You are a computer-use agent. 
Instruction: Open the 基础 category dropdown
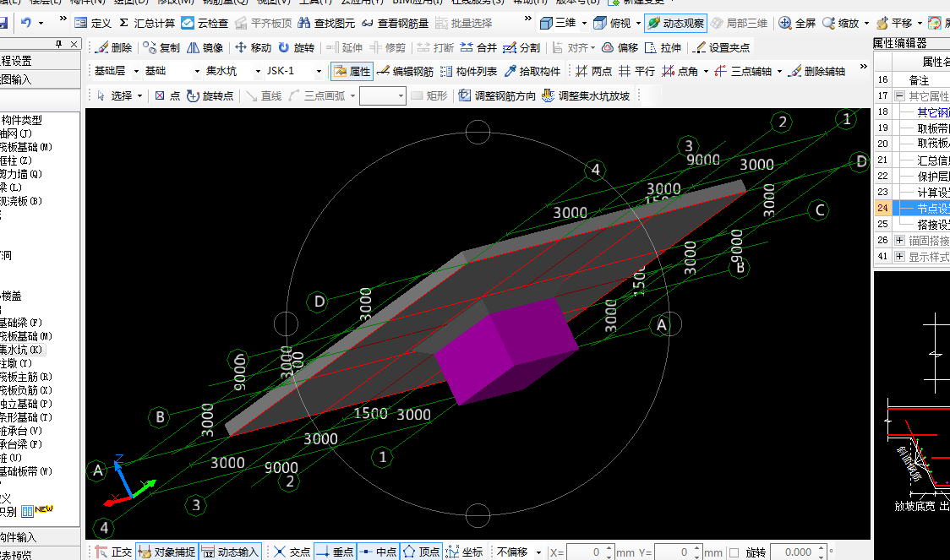(x=197, y=71)
